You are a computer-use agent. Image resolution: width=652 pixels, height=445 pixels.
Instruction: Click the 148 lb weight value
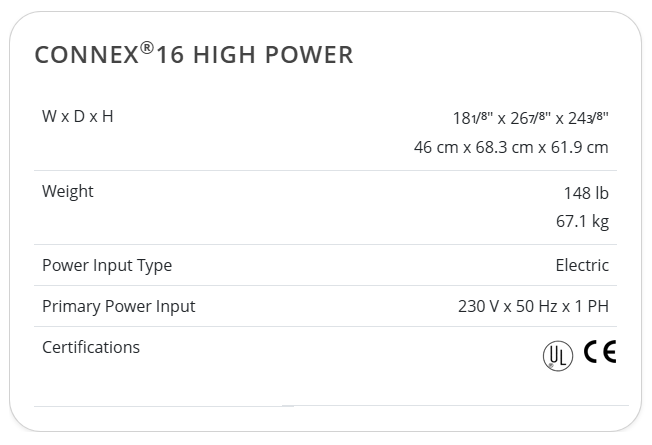point(586,193)
